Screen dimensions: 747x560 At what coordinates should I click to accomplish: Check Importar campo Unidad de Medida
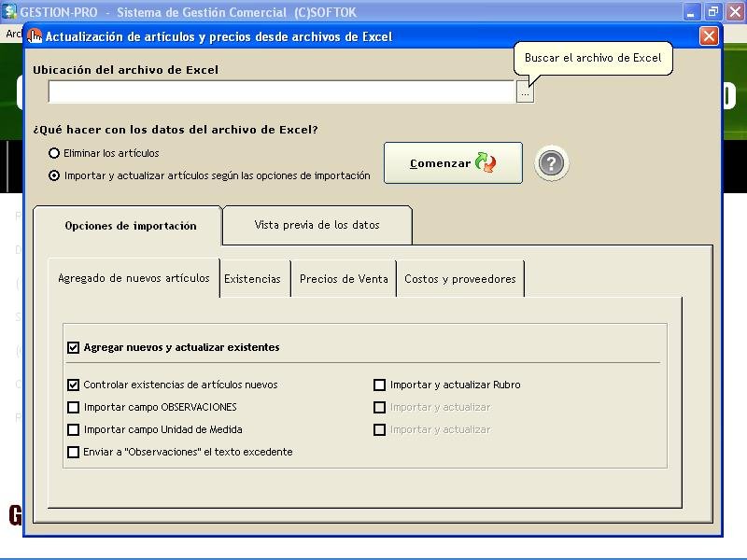74,429
